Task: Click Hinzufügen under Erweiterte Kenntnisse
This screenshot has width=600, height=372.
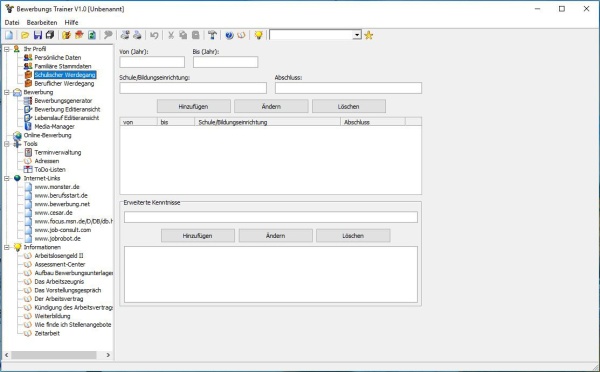Action: pos(198,236)
